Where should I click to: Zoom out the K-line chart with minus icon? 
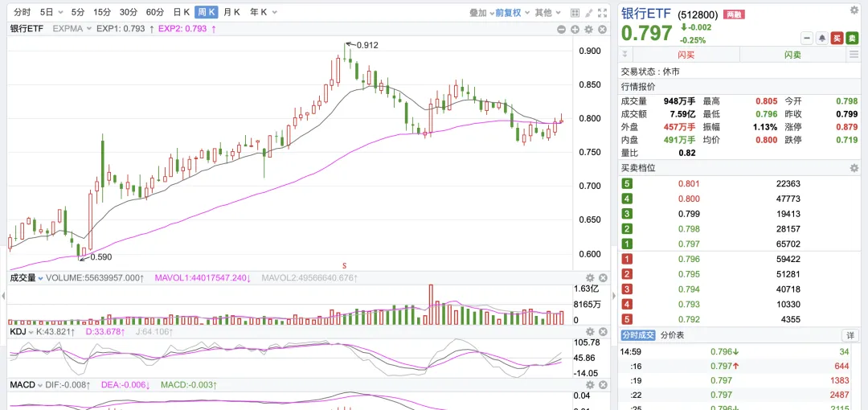tap(561, 30)
